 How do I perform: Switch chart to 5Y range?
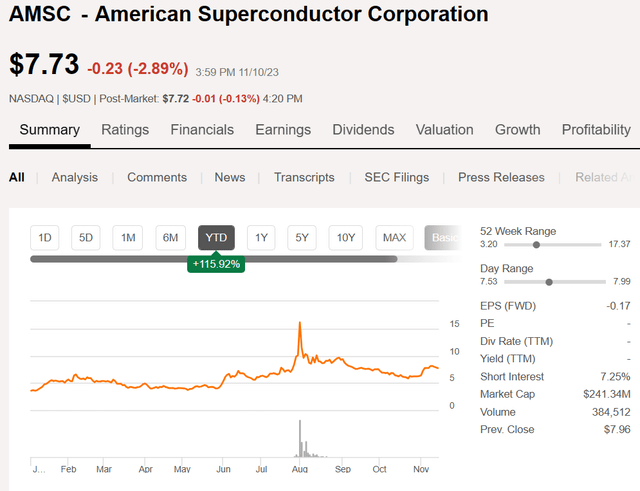pyautogui.click(x=302, y=238)
